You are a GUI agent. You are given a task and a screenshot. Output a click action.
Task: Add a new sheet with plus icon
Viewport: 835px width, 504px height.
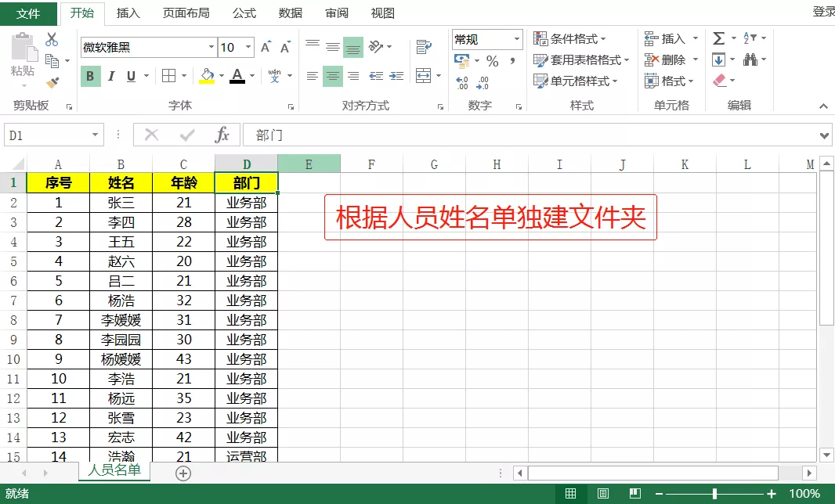(183, 473)
